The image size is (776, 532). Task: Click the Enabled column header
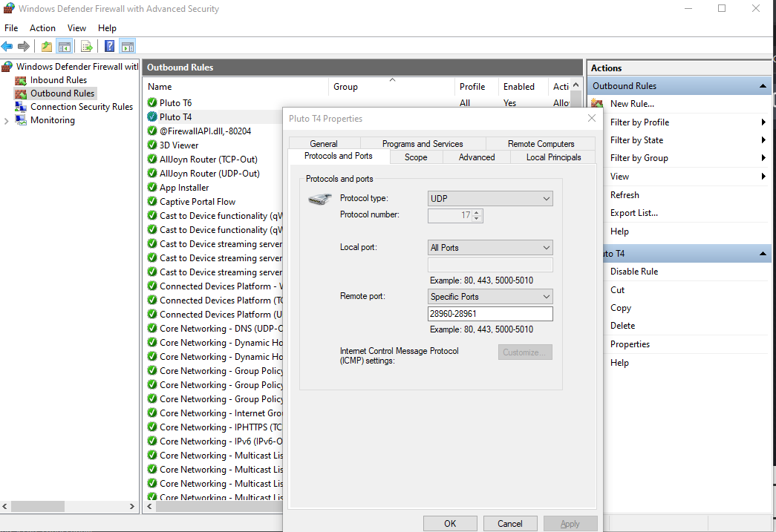(523, 87)
